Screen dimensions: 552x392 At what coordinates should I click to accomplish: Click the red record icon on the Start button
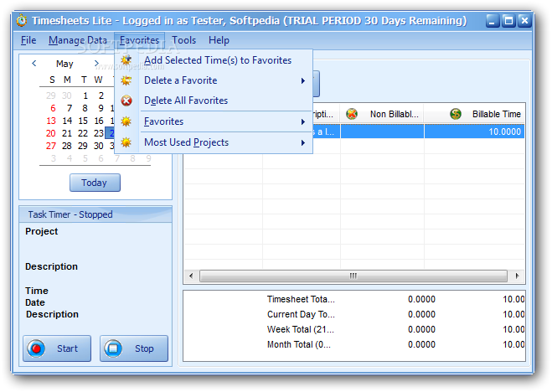(36, 348)
